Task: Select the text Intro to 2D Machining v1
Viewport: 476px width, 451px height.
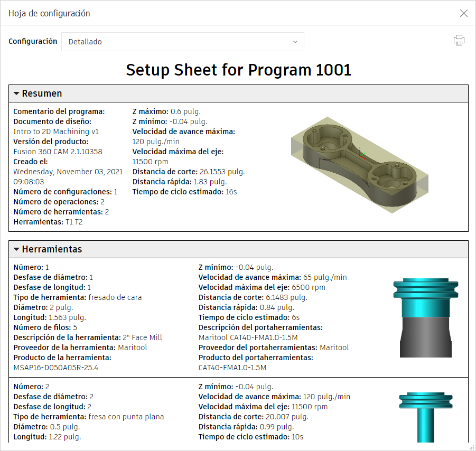Action: coord(56,131)
